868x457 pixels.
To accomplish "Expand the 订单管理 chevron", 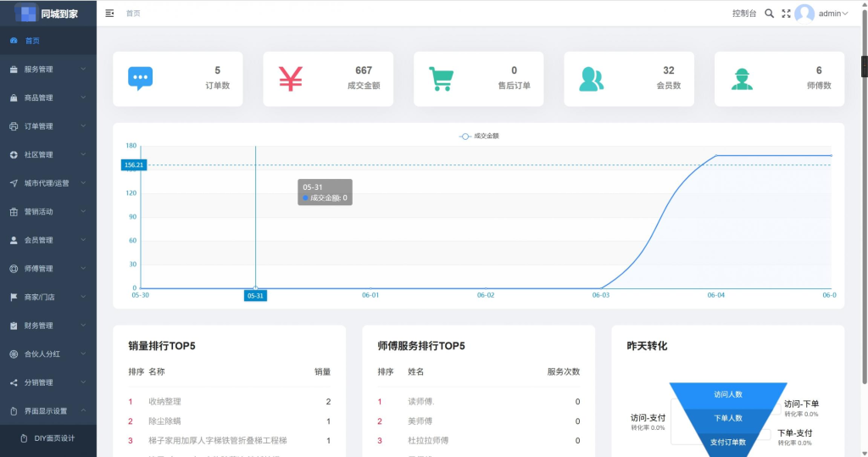I will (83, 126).
